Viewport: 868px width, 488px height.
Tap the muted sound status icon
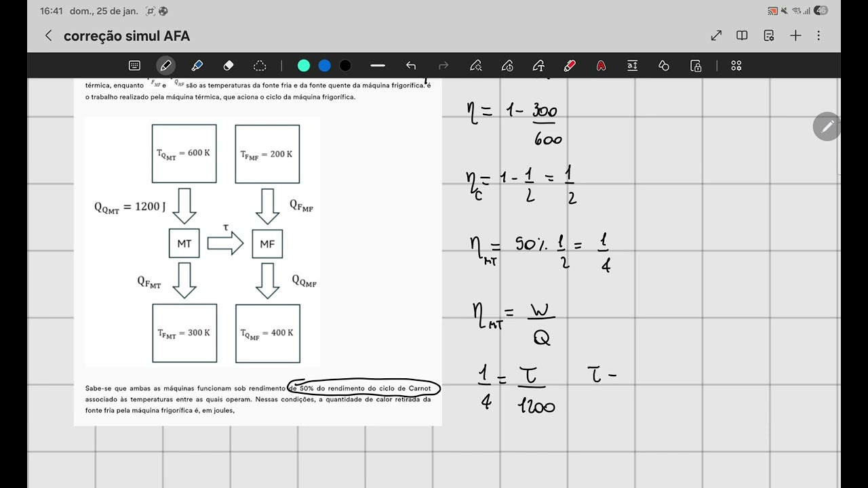point(785,11)
